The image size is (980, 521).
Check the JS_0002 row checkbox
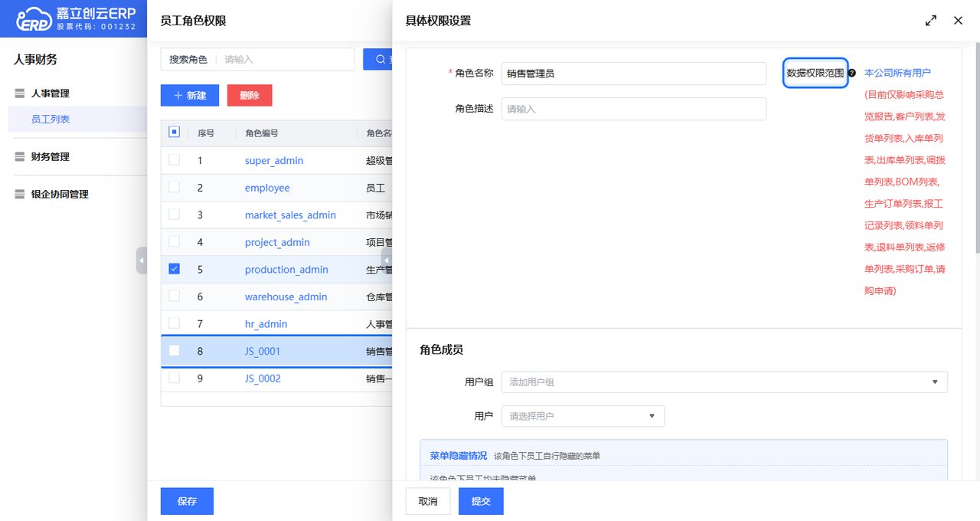174,378
